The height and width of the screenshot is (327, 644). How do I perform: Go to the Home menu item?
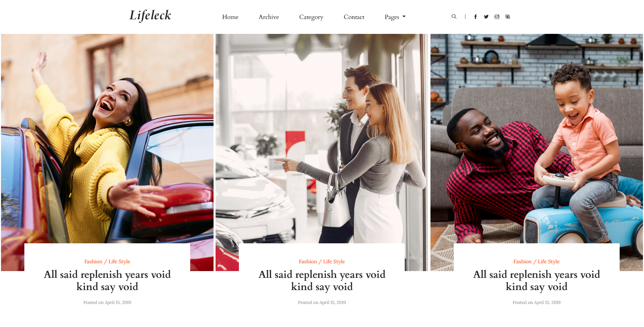click(x=230, y=17)
